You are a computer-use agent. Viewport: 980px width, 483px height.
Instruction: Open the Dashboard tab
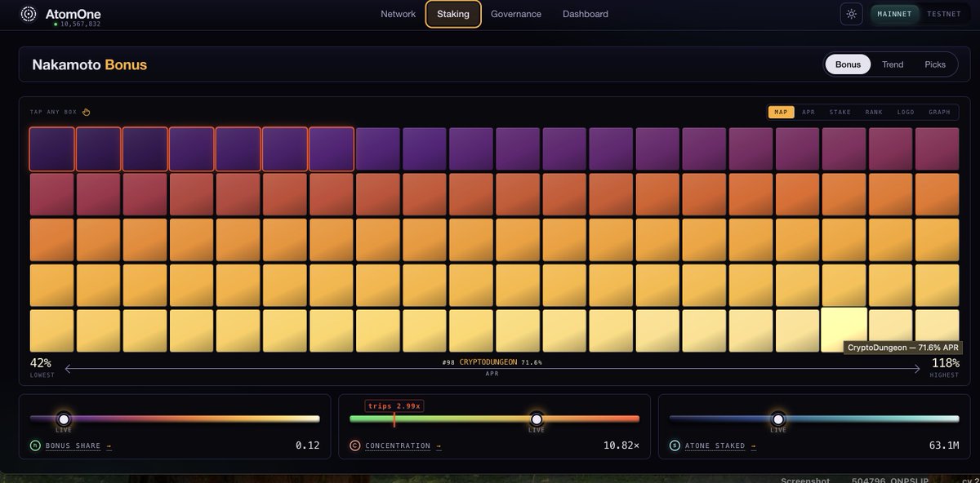coord(585,14)
